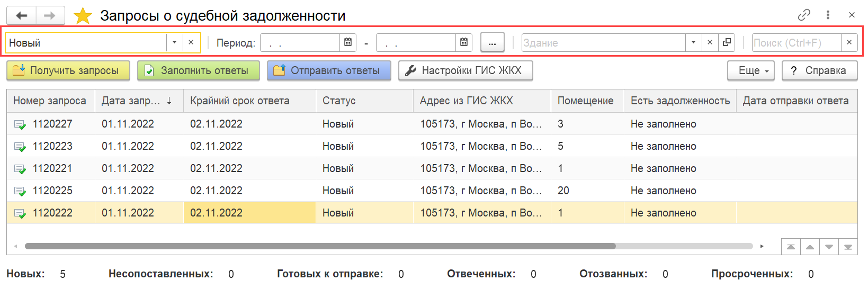The height and width of the screenshot is (289, 868).
Task: Open calendar for period start date
Action: tap(348, 42)
